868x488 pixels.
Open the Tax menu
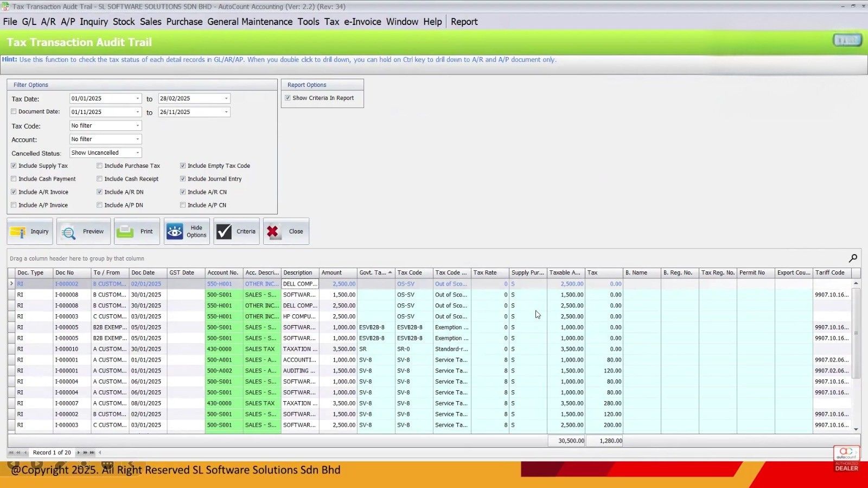point(332,22)
